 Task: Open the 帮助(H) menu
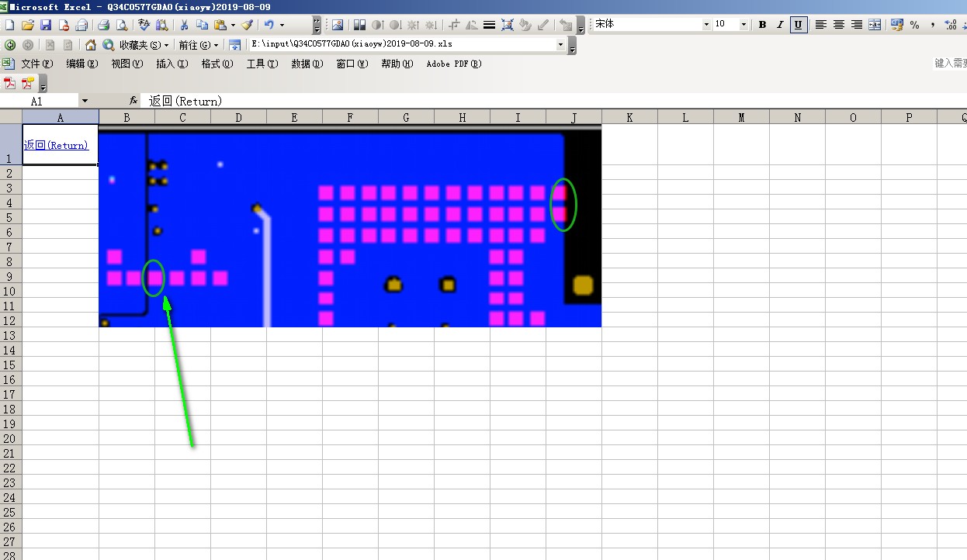pyautogui.click(x=397, y=64)
